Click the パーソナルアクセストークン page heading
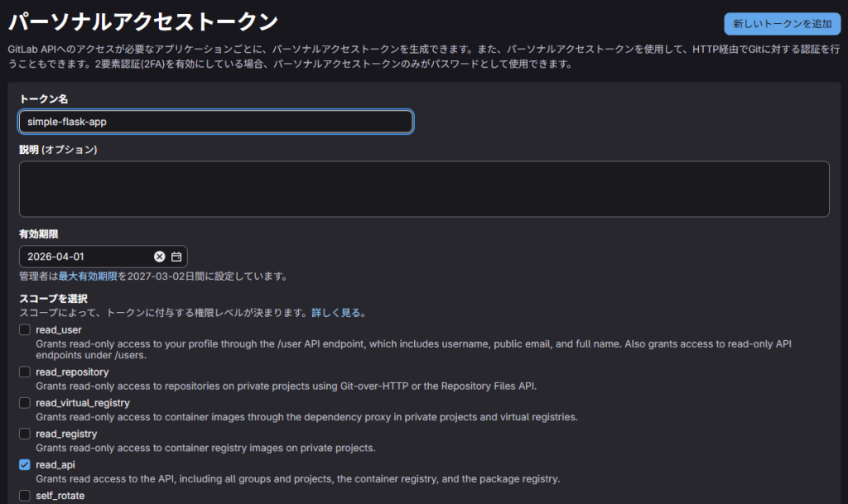The width and height of the screenshot is (848, 504). pos(143,22)
